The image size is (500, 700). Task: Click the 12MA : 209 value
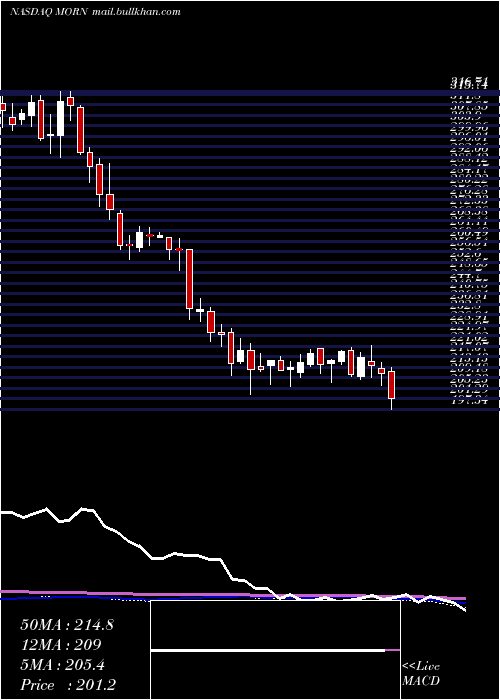pyautogui.click(x=61, y=645)
